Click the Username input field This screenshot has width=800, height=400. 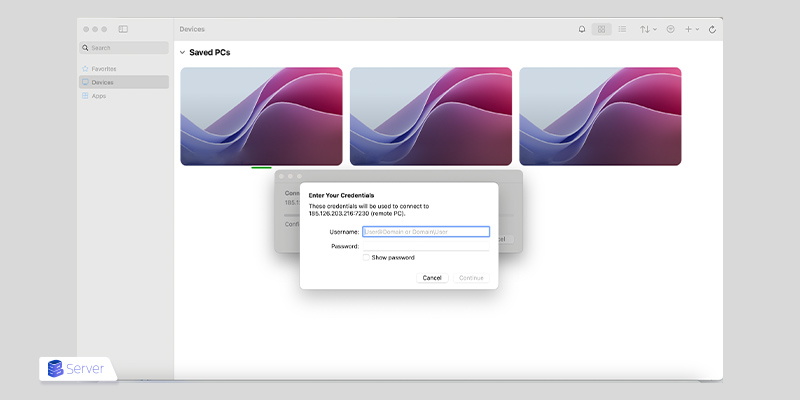point(426,232)
